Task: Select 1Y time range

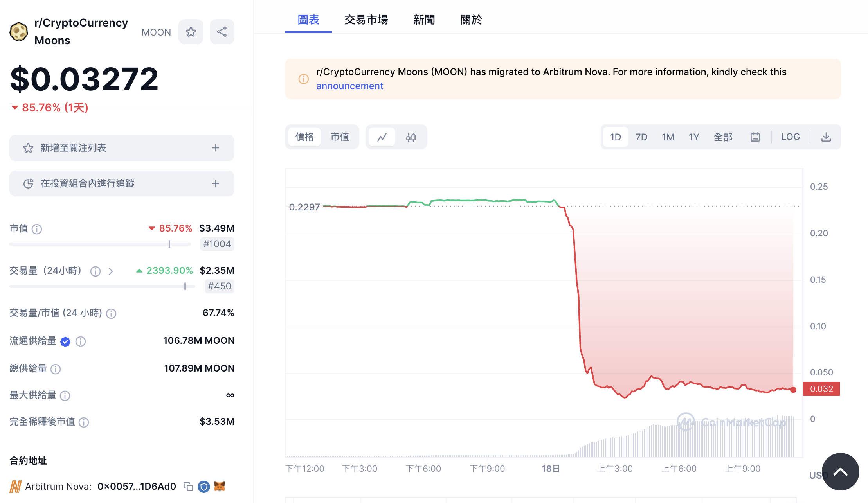Action: [x=694, y=137]
